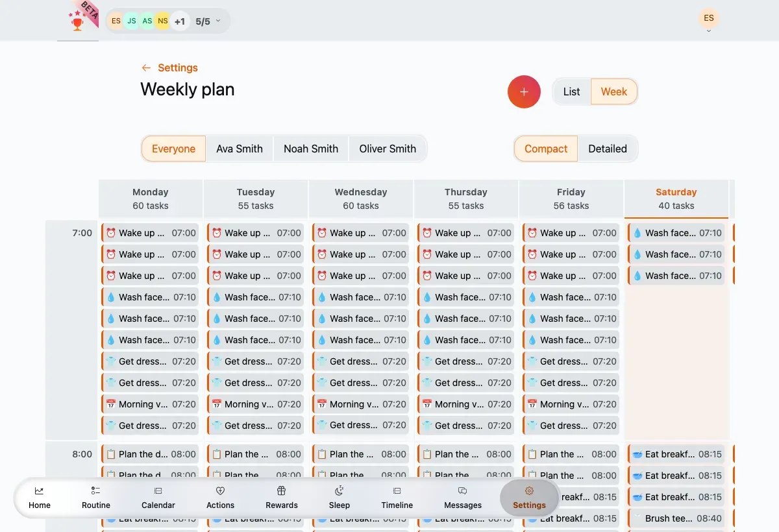Viewport: 779px width, 532px height.
Task: Click the +1 more members badge
Action: click(x=180, y=21)
